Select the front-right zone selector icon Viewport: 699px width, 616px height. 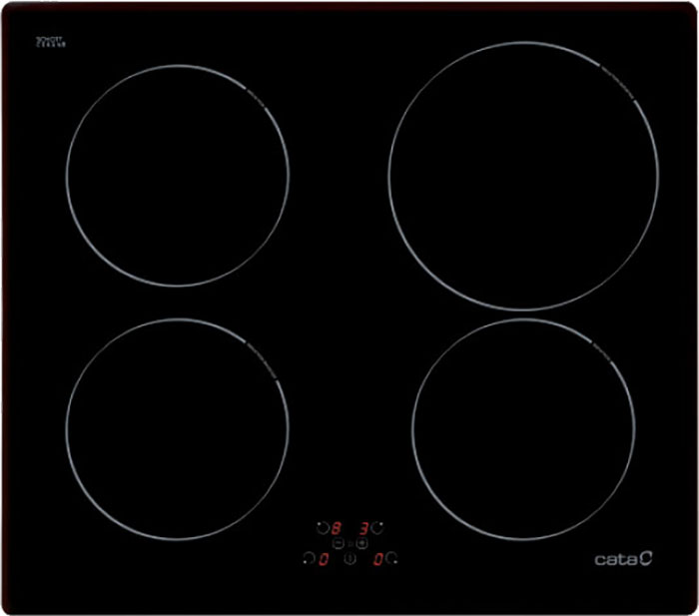point(392,559)
